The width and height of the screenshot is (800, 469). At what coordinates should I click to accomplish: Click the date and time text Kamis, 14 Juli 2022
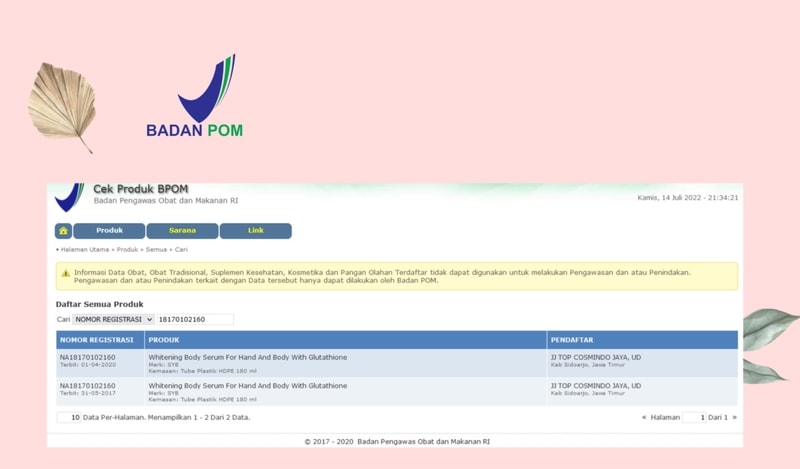(x=687, y=198)
